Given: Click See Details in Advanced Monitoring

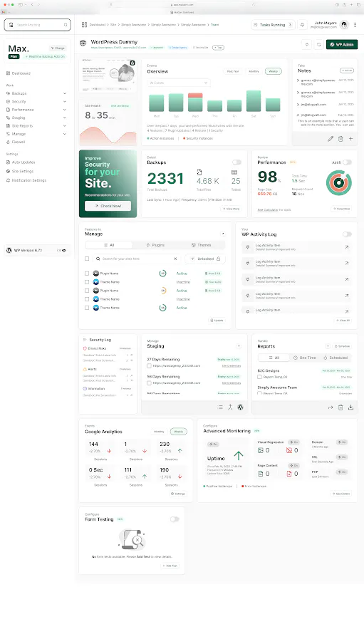Looking at the screenshot, I should [341, 494].
